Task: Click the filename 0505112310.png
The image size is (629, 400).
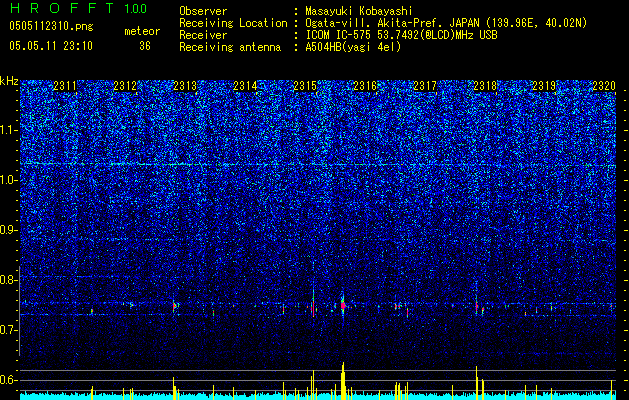Action: tap(51, 26)
